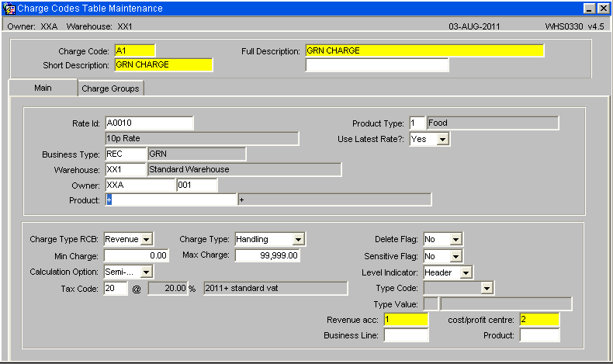Click the Short Description field GRN CHARGE
Image resolution: width=613 pixels, height=364 pixels.
click(x=164, y=65)
